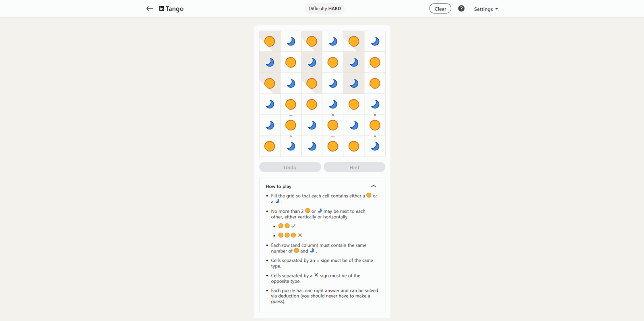
Task: Click the Clear button
Action: (x=440, y=8)
